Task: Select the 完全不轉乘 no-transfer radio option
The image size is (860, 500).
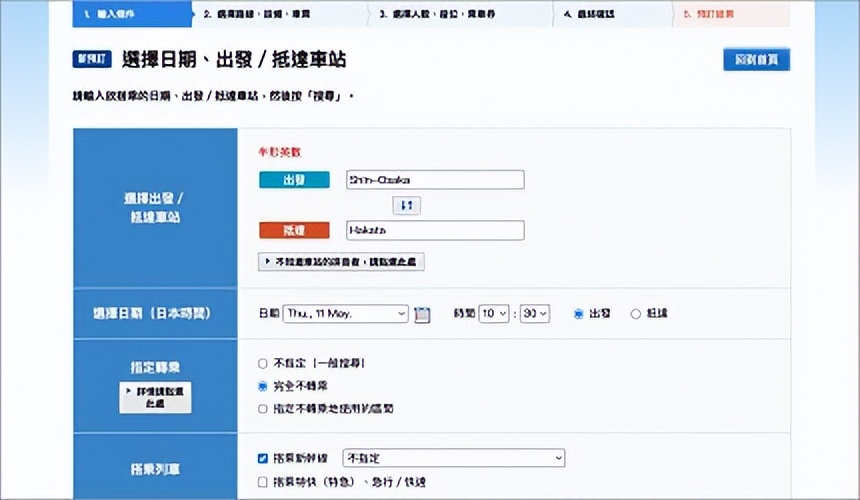Action: (x=263, y=387)
